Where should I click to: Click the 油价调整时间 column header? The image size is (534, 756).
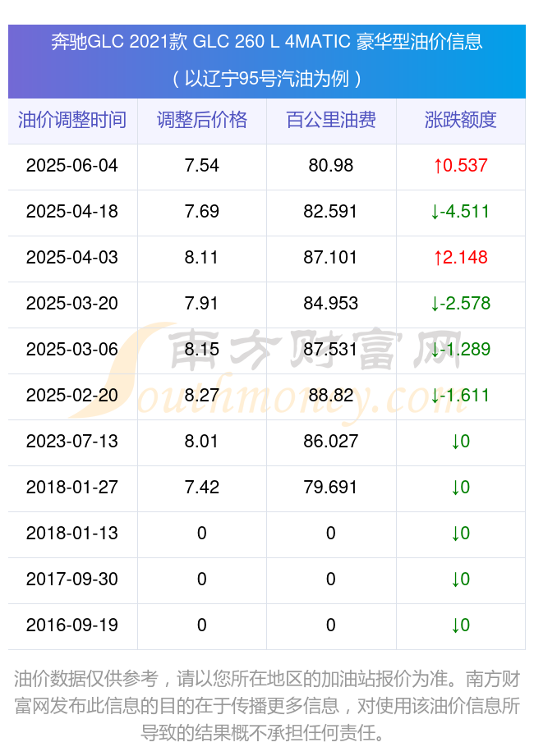(72, 120)
